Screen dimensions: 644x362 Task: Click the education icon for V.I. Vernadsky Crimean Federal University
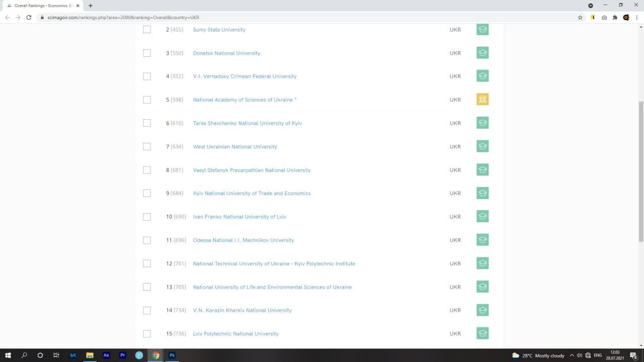pos(482,76)
